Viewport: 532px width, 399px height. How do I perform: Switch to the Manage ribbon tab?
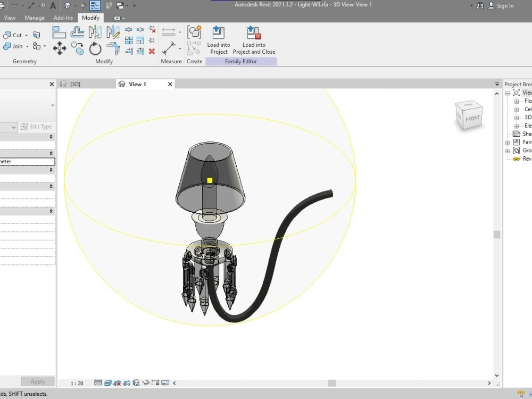[x=34, y=18]
